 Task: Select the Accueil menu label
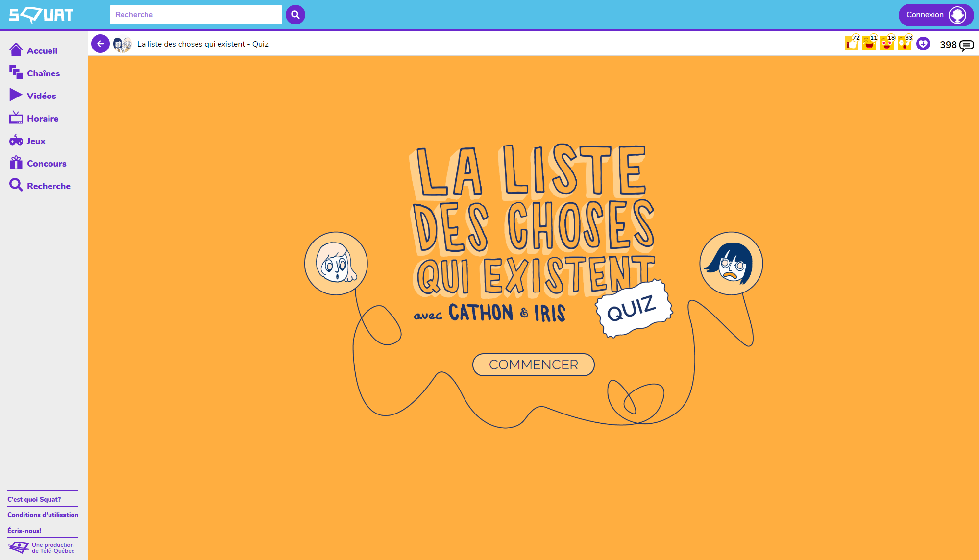pos(42,51)
